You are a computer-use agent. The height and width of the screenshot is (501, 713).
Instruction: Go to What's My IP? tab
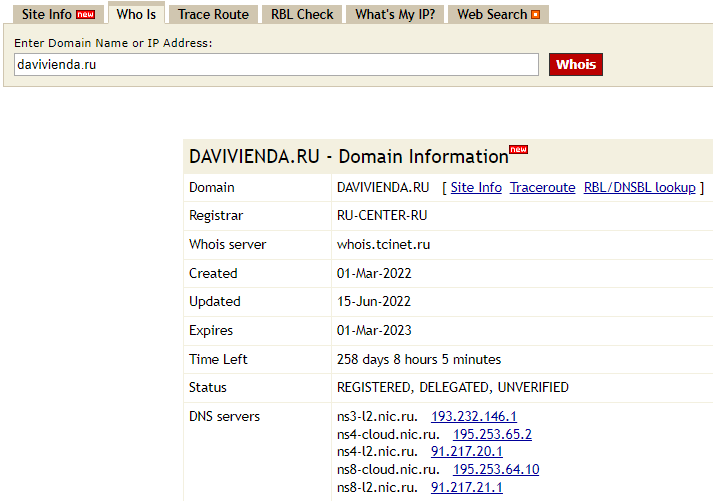395,14
